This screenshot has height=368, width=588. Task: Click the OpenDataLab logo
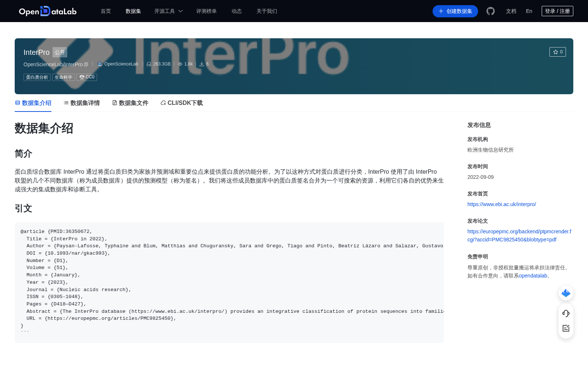coord(48,11)
